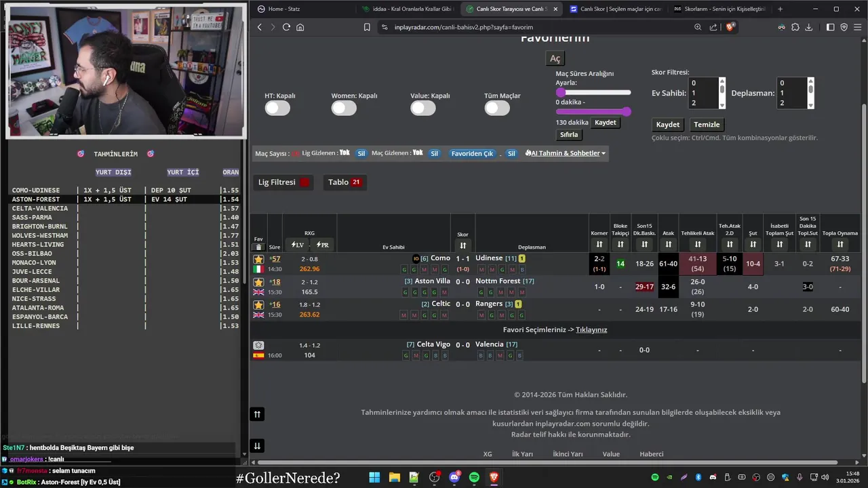The width and height of the screenshot is (868, 488).
Task: Toggle favorite star for Celtic match
Action: click(258, 304)
